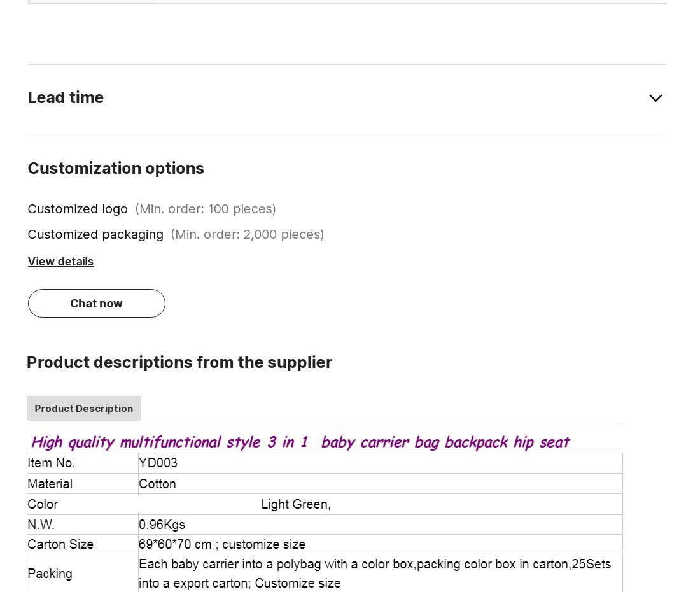The height and width of the screenshot is (592, 700).
Task: Click the packing description text cell
Action: point(381,574)
